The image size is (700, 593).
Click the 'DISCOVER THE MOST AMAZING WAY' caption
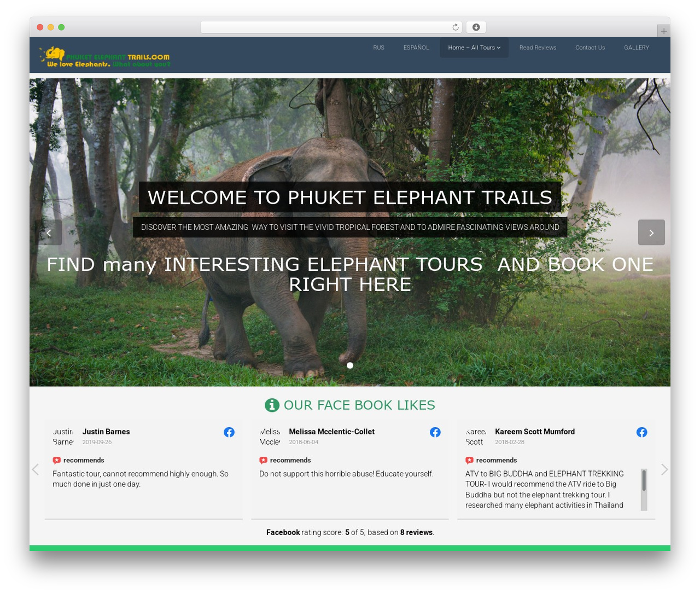tap(350, 227)
